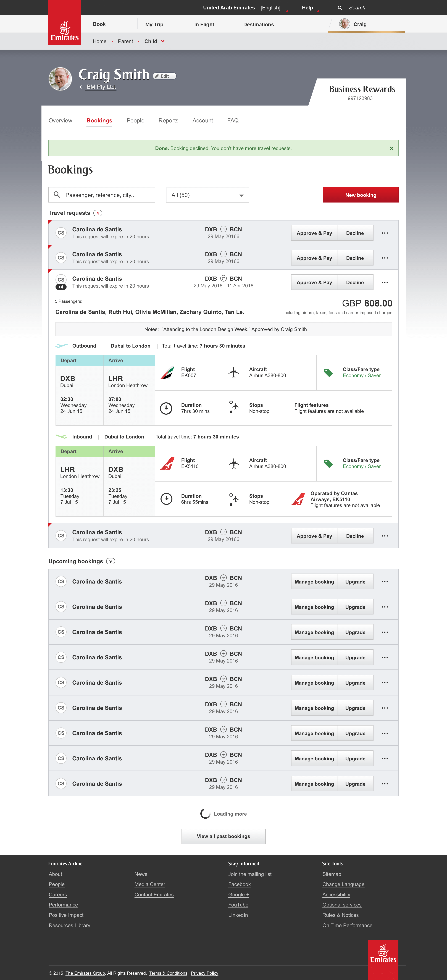Screen dimensions: 447x980
Task: Dismiss the 'Booking declined' green notification
Action: point(391,148)
